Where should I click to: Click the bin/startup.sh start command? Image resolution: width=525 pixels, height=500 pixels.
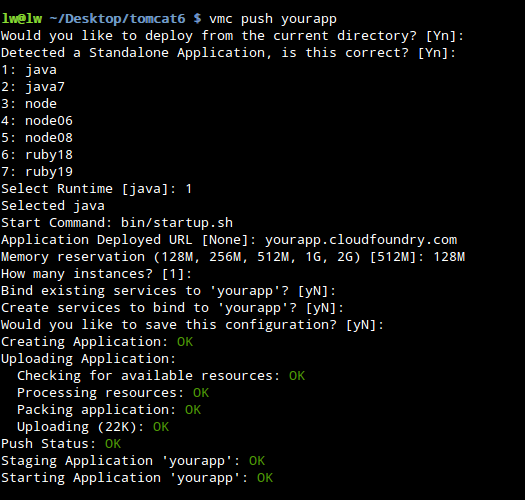[x=177, y=223]
